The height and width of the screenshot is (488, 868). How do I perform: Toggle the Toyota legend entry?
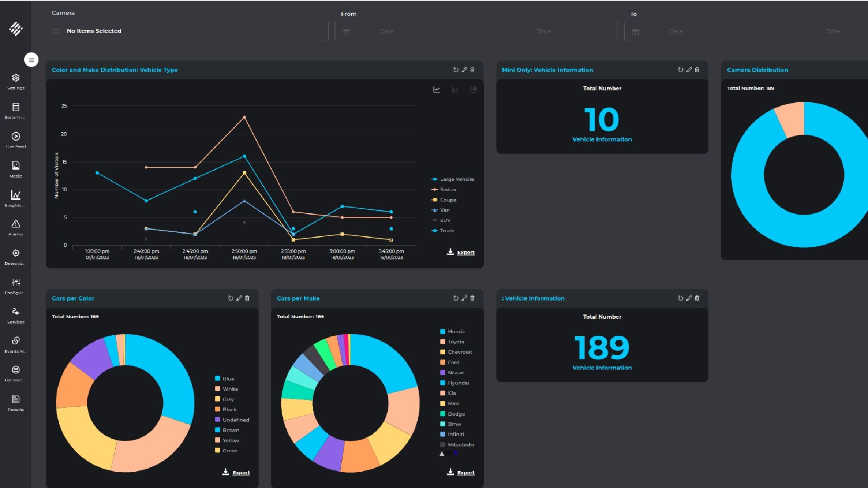[x=452, y=342]
